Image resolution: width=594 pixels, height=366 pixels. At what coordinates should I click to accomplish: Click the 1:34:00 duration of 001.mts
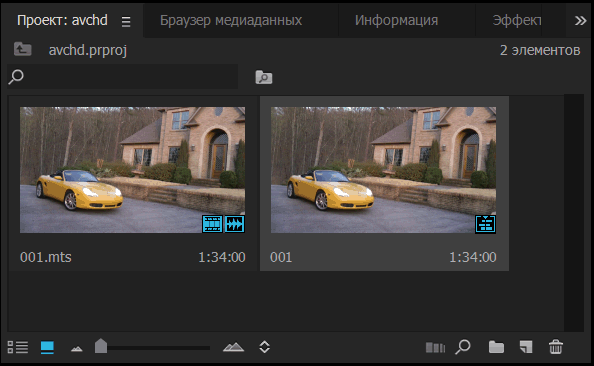point(222,257)
